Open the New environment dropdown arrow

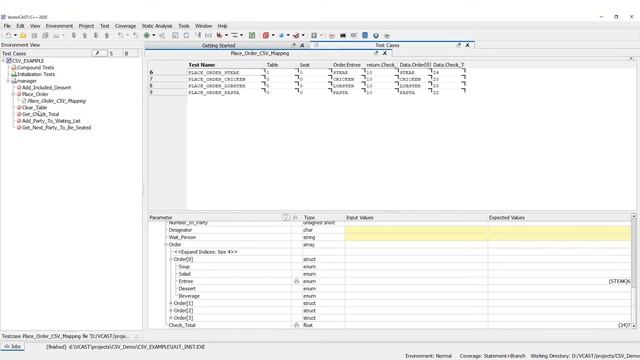(x=15, y=36)
